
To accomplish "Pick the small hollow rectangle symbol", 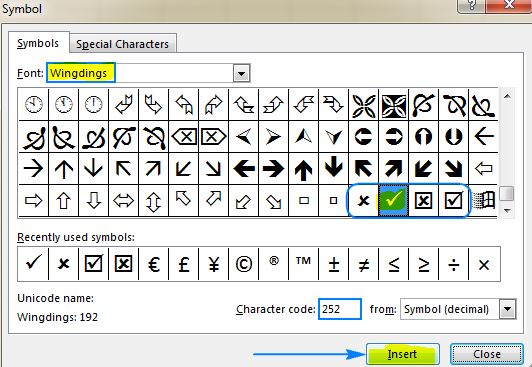I will coord(303,200).
